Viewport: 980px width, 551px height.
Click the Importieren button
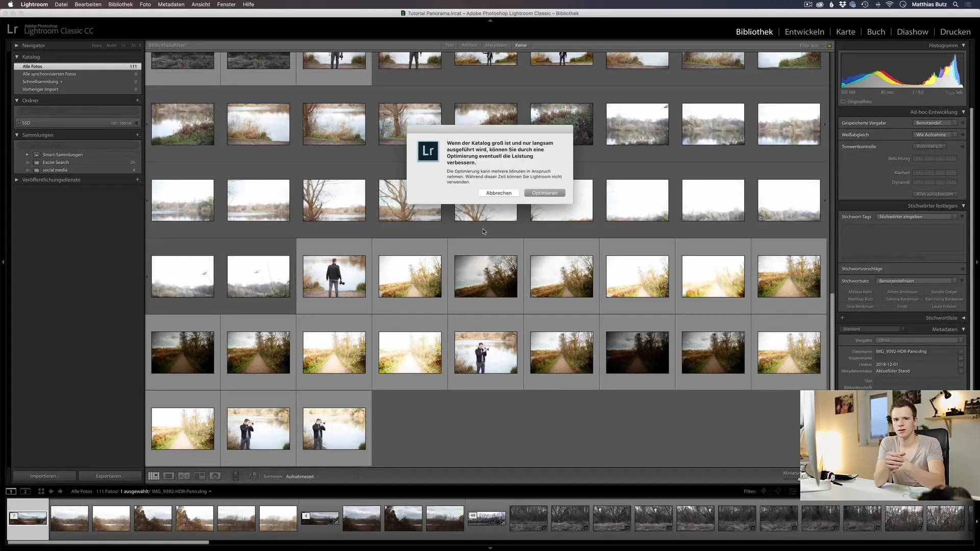point(44,476)
